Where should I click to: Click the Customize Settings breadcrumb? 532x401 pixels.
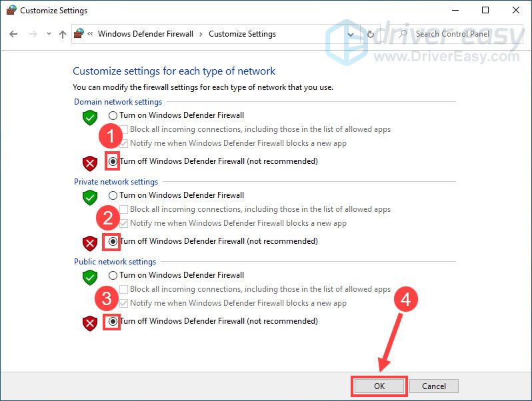click(x=242, y=34)
